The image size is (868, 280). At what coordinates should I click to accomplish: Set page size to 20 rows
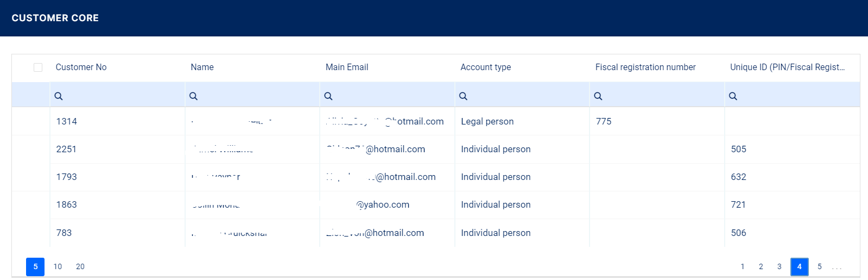pyautogui.click(x=80, y=266)
